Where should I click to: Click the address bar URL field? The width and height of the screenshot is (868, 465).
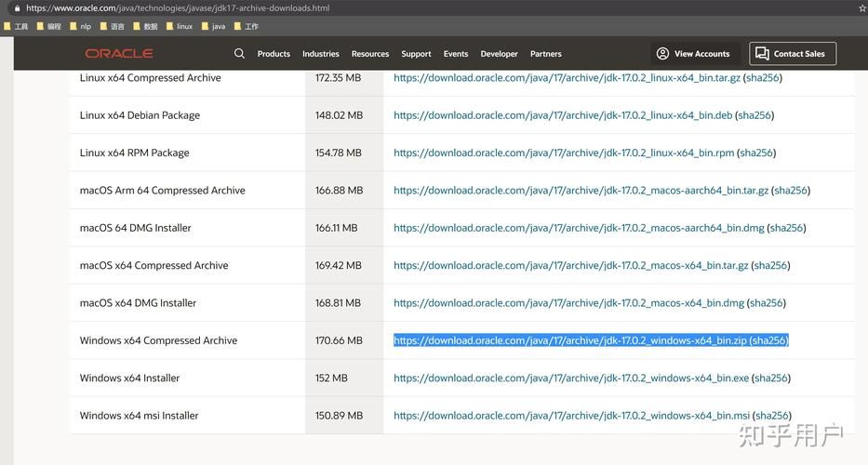tap(177, 8)
